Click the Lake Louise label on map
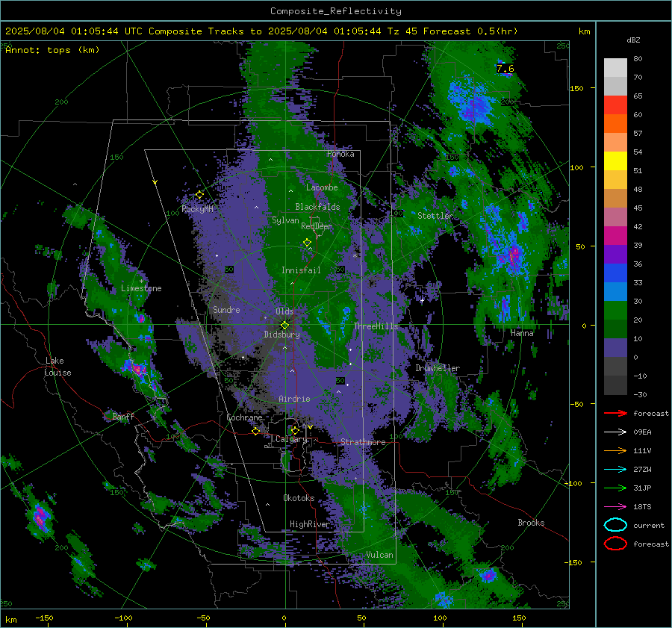Image resolution: width=672 pixels, height=628 pixels. tap(58, 367)
